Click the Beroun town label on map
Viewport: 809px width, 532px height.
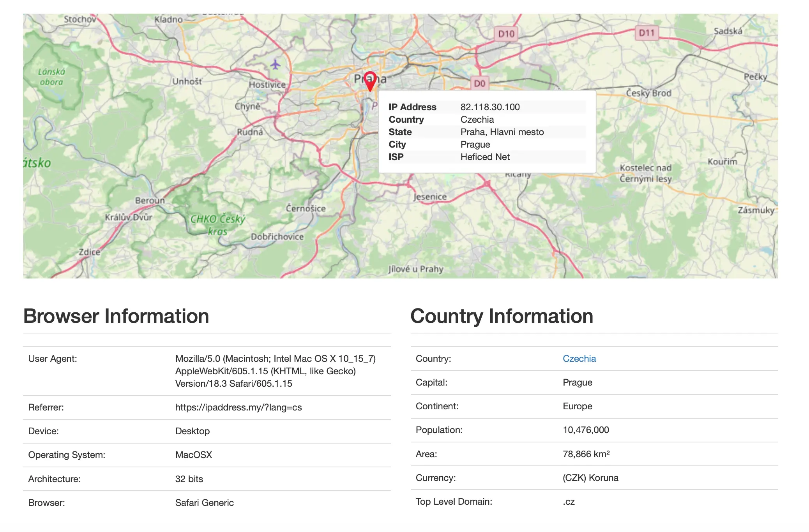pyautogui.click(x=150, y=200)
